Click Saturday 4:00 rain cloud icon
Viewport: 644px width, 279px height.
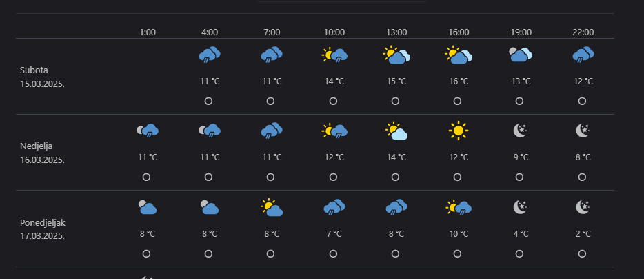pyautogui.click(x=209, y=55)
